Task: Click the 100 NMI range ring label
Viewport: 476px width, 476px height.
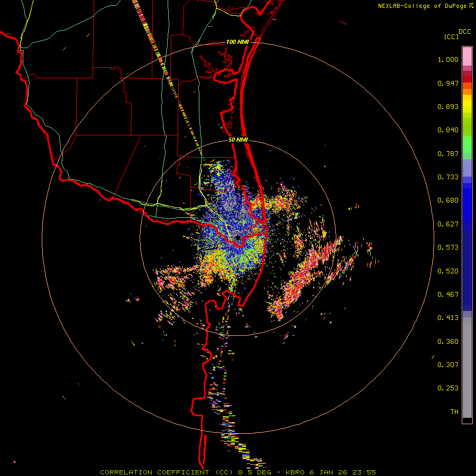Action: click(x=237, y=42)
